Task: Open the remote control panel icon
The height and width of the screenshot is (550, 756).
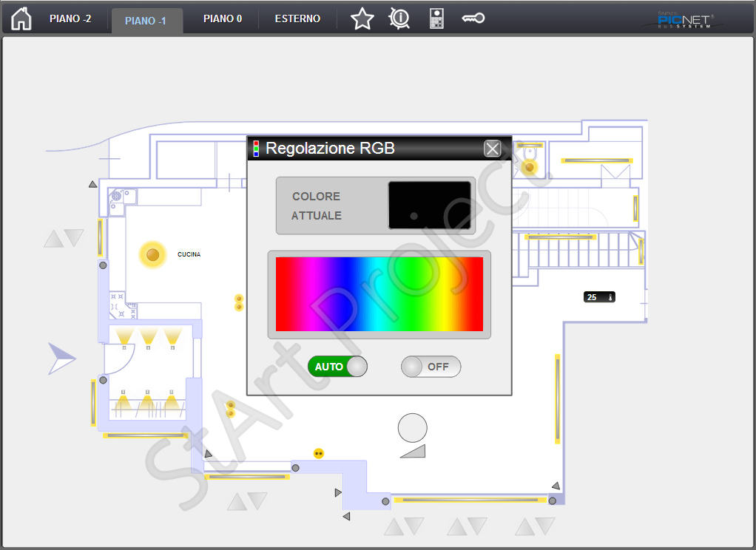Action: tap(436, 18)
